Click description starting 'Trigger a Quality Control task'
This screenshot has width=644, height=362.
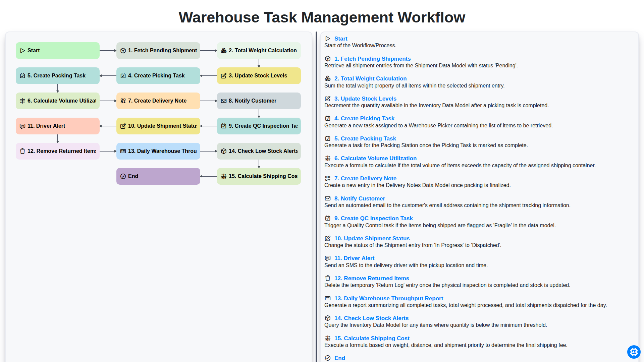pos(440,226)
